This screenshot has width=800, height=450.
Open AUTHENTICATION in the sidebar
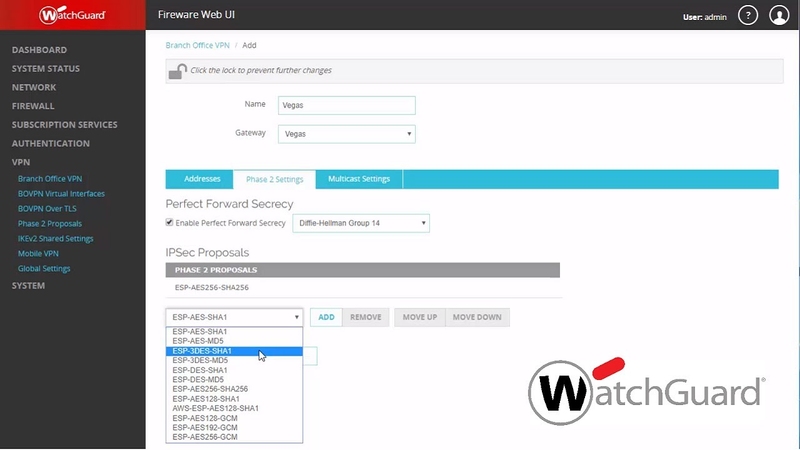tap(51, 143)
